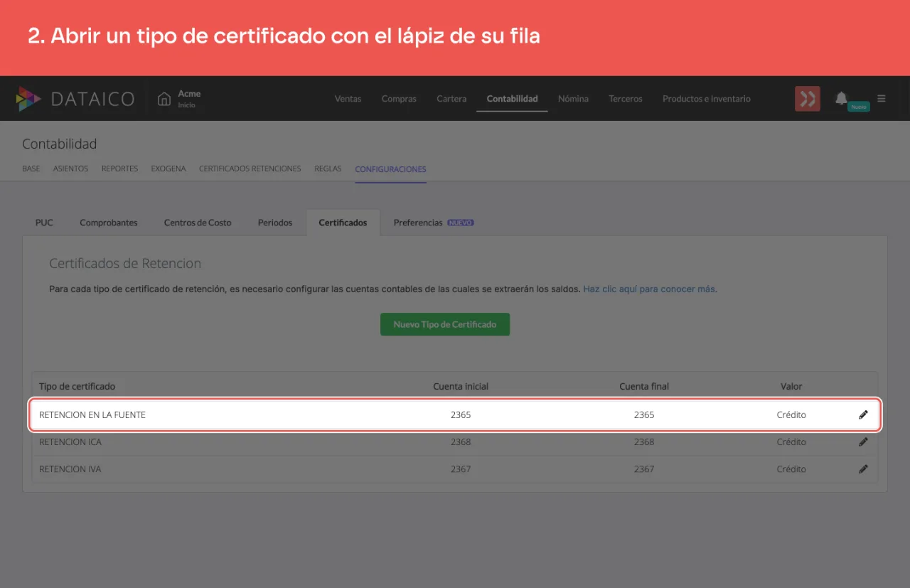Click RETENCION EN LA FUENTE final account 2365
The height and width of the screenshot is (588, 910).
point(644,415)
